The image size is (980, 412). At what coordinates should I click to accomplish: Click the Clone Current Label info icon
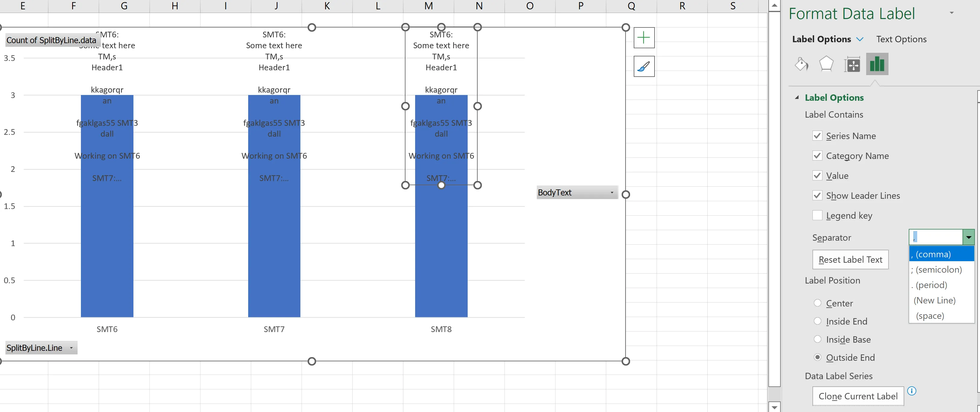[911, 391]
